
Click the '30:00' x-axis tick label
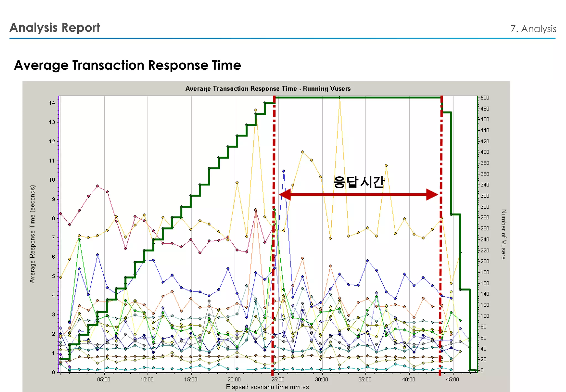pyautogui.click(x=321, y=379)
